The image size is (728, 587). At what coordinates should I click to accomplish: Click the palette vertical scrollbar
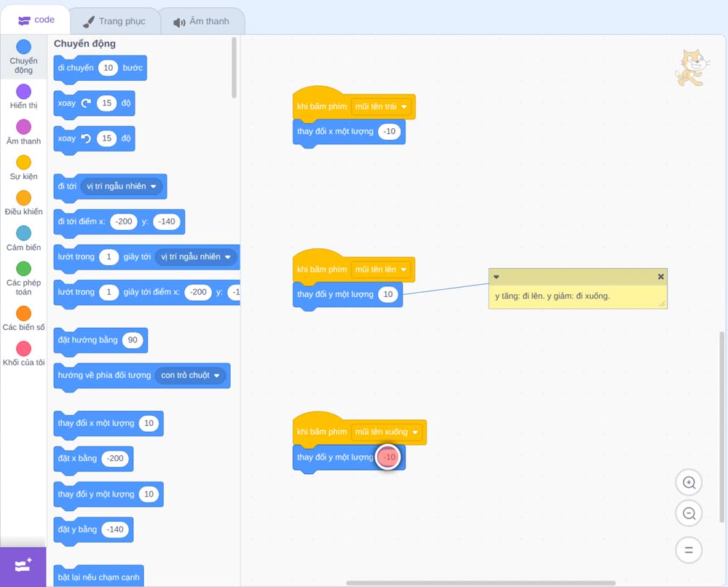point(234,68)
